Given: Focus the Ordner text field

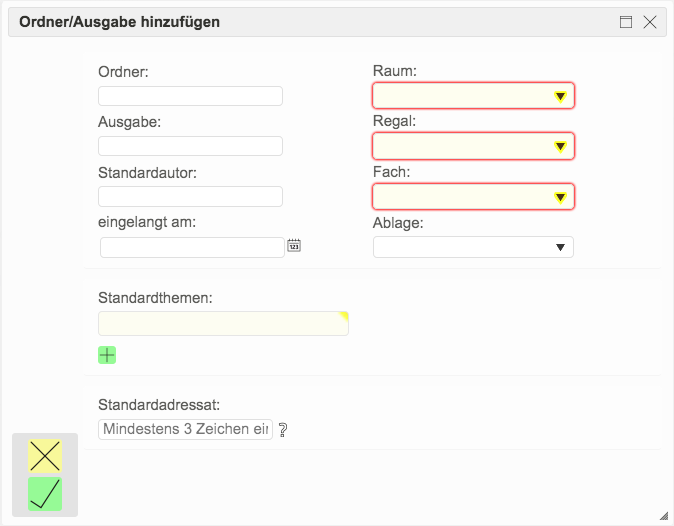Looking at the screenshot, I should click(x=190, y=96).
